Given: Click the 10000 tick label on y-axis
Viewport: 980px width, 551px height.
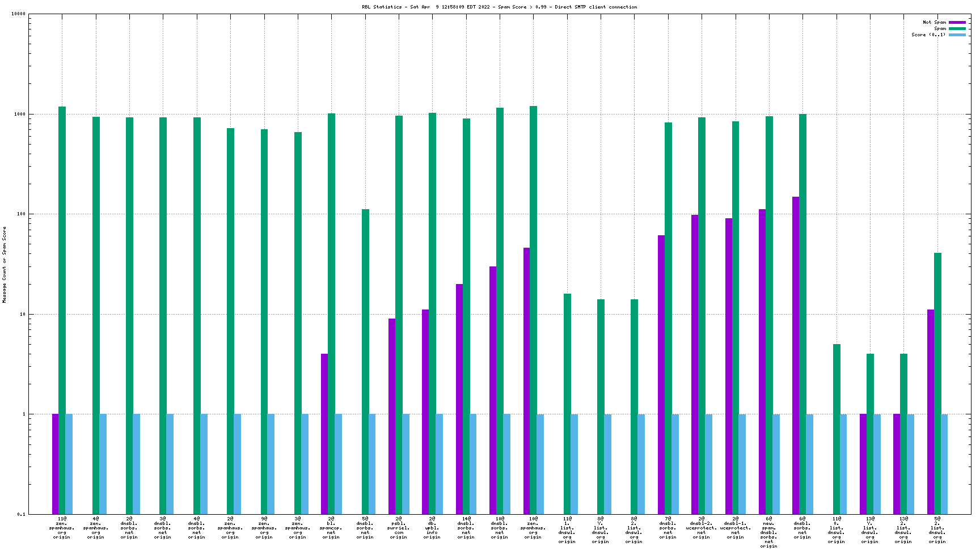Looking at the screenshot, I should point(18,14).
